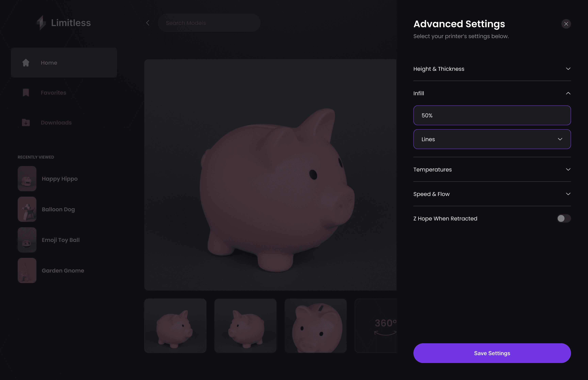The width and height of the screenshot is (588, 380).
Task: Click the Favorites bookmark icon
Action: pyautogui.click(x=26, y=93)
